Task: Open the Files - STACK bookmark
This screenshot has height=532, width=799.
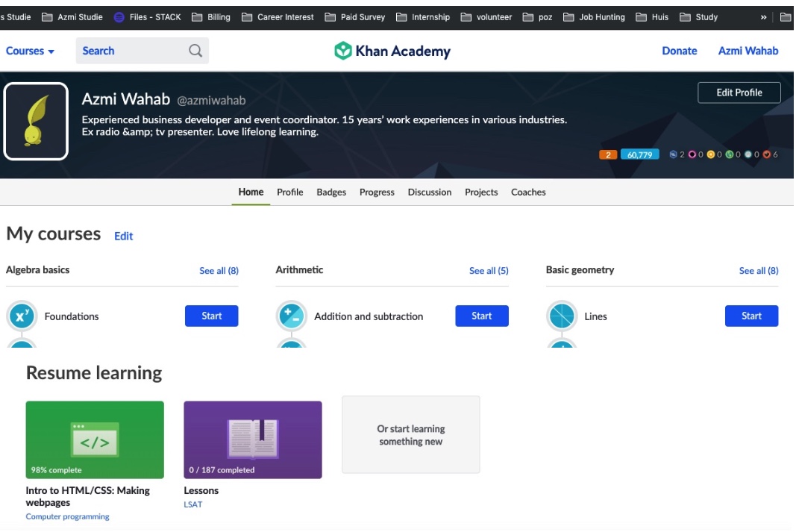Action: point(147,17)
